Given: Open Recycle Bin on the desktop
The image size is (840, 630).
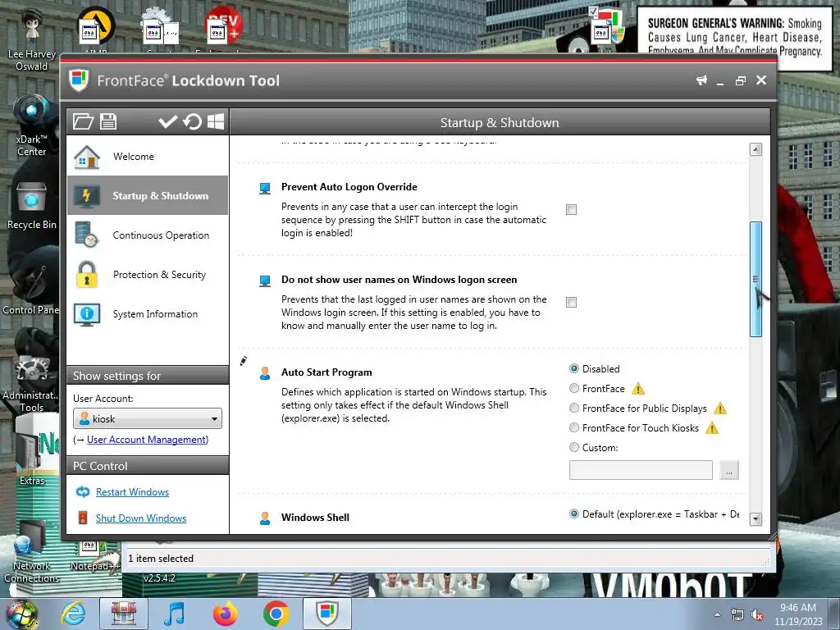Looking at the screenshot, I should click(x=32, y=207).
